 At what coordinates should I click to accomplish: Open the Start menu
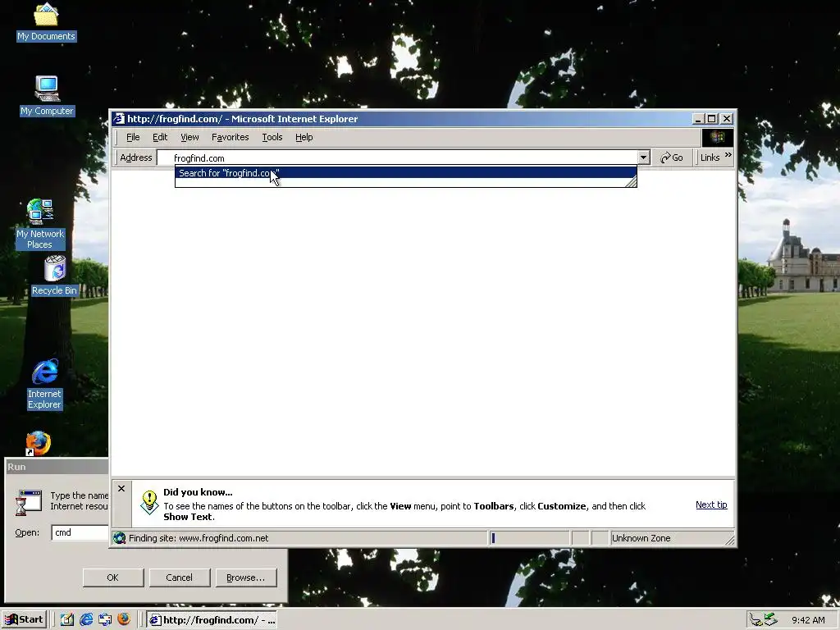coord(24,619)
